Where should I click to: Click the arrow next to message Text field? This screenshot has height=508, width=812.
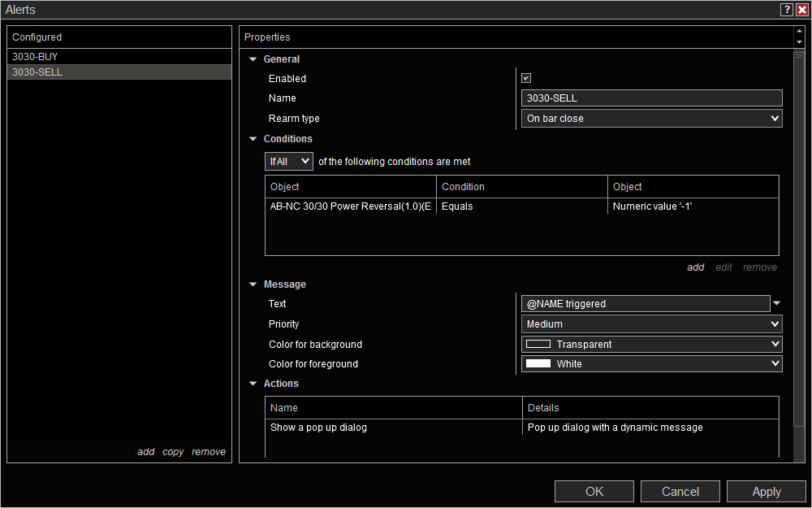click(x=776, y=304)
